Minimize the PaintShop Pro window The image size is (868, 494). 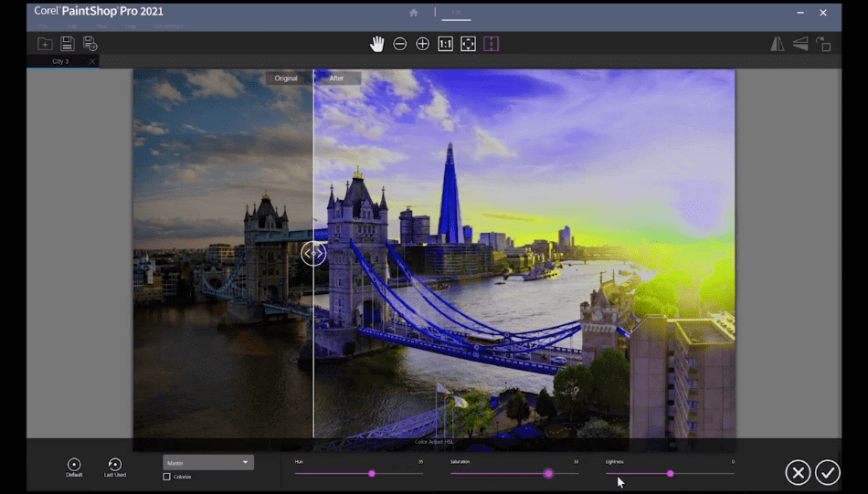(800, 12)
